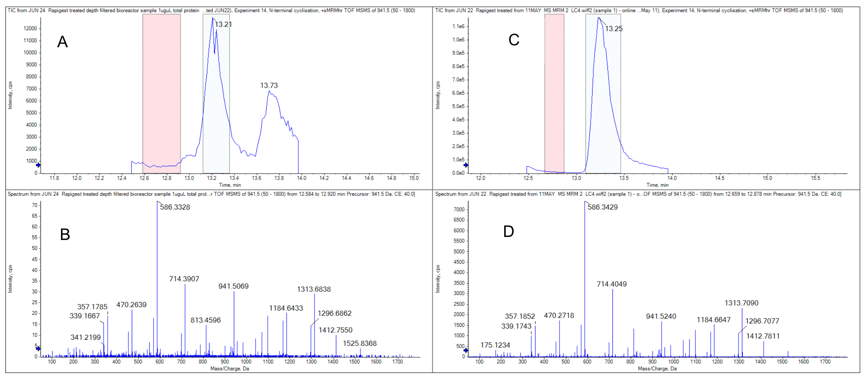Click the blue threshold arrow in spectrum B

click(38, 349)
